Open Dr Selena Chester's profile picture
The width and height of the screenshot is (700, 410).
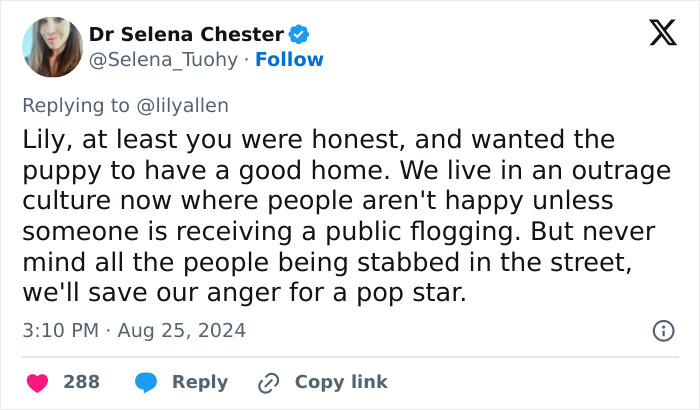[50, 46]
